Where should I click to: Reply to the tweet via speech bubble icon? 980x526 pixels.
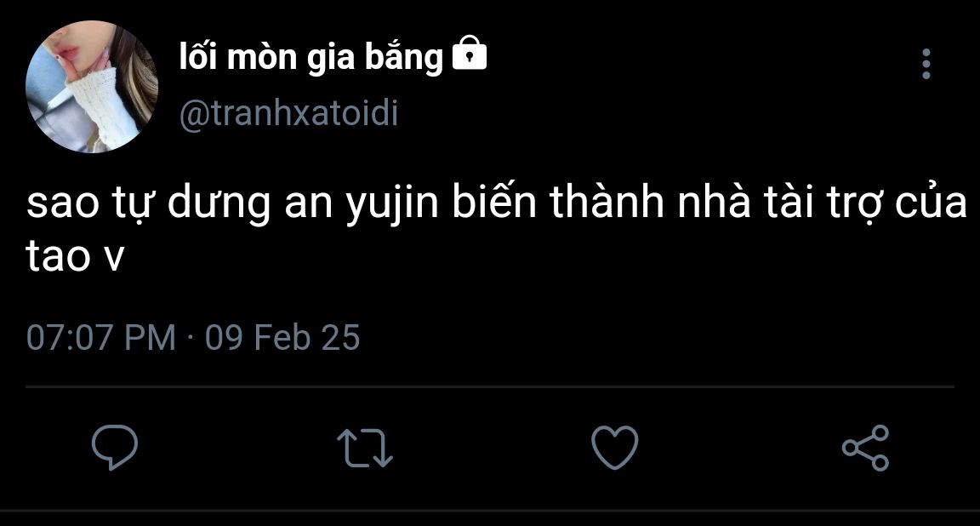click(115, 448)
